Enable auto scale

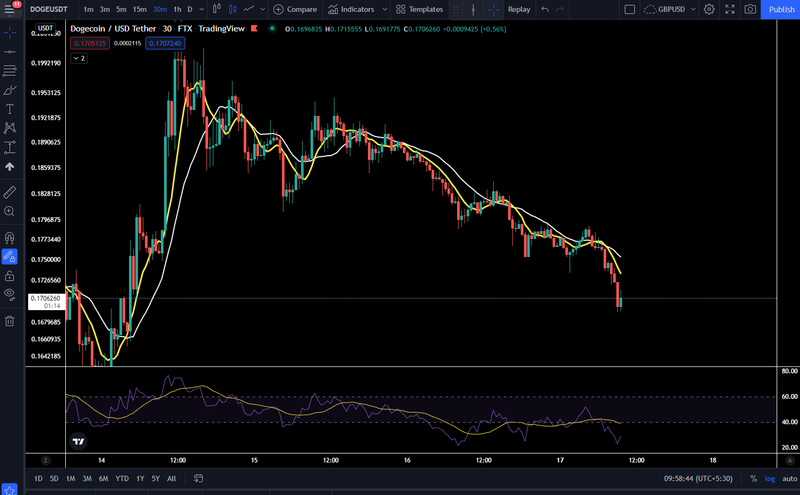coord(789,479)
